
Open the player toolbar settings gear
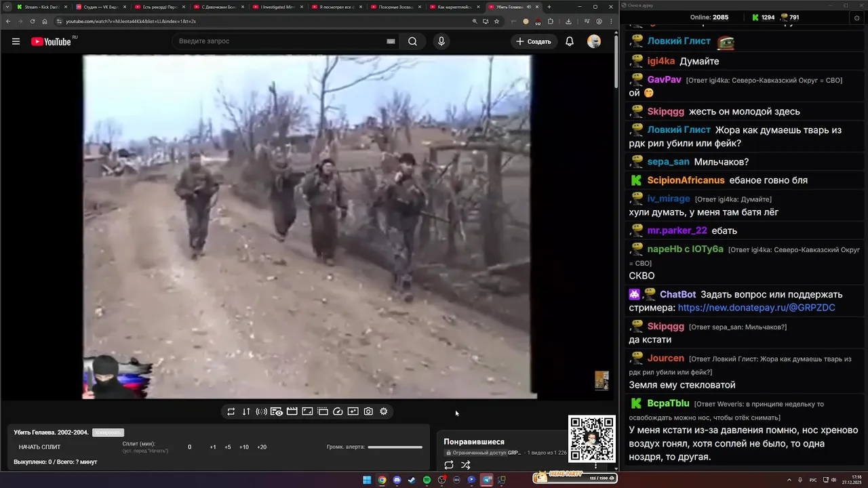(x=384, y=411)
